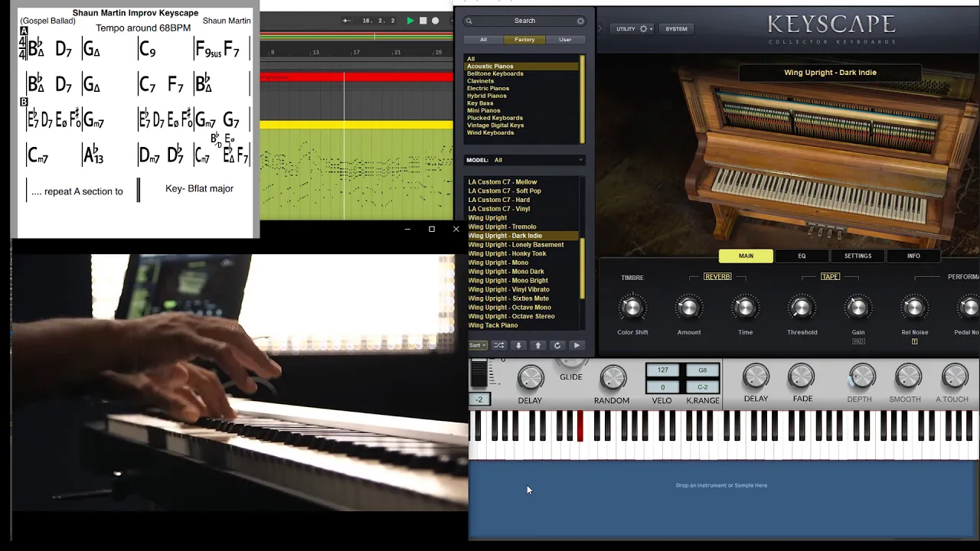The image size is (980, 551).
Task: Switch to the MAIN tab
Action: coord(746,256)
